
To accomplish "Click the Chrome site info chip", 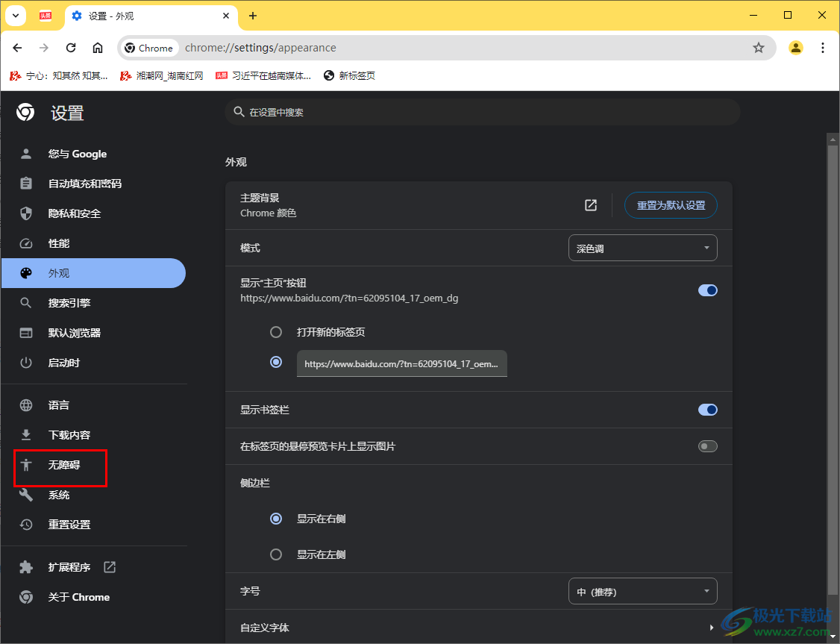I will (149, 48).
